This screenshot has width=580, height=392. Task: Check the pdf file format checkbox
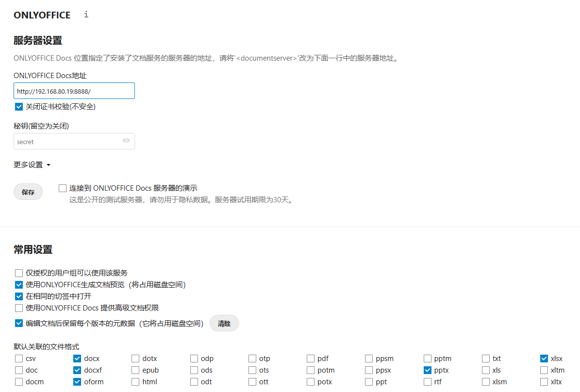310,359
